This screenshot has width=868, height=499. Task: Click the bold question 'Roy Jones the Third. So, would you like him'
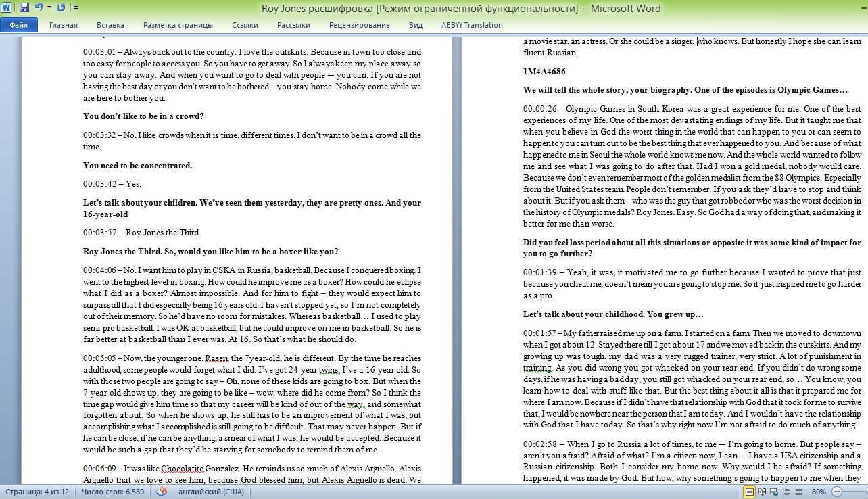click(x=210, y=252)
